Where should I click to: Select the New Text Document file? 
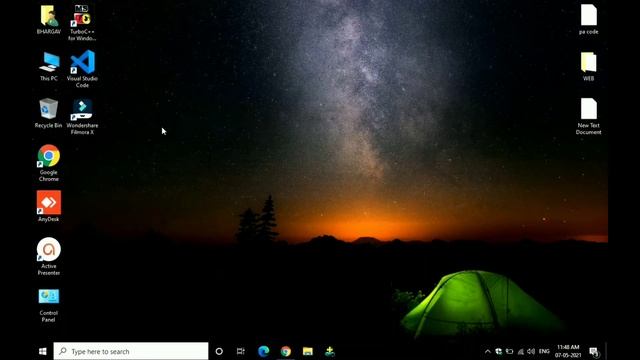coord(588,116)
